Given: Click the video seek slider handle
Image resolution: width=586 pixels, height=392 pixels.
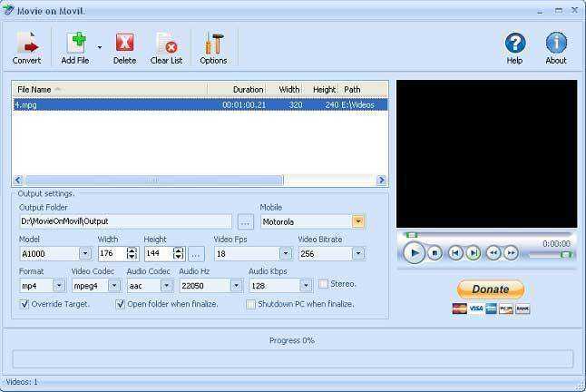Looking at the screenshot, I should pyautogui.click(x=412, y=235).
